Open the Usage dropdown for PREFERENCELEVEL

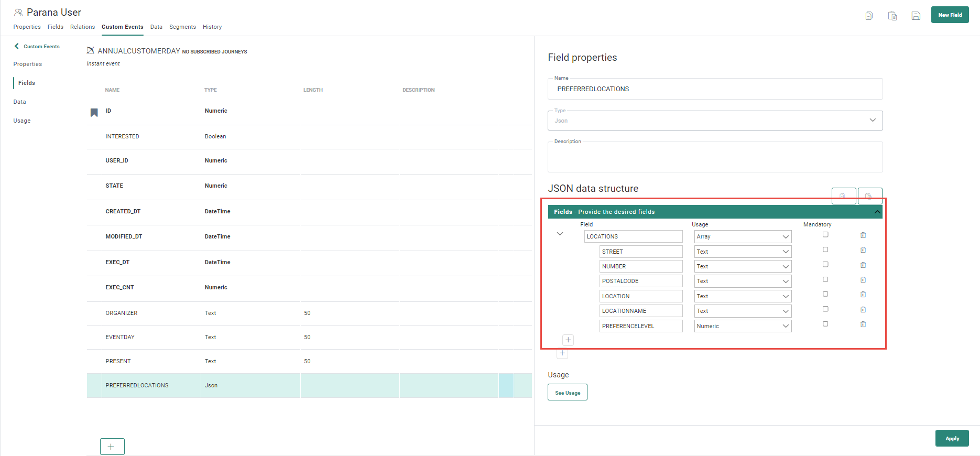tap(743, 326)
